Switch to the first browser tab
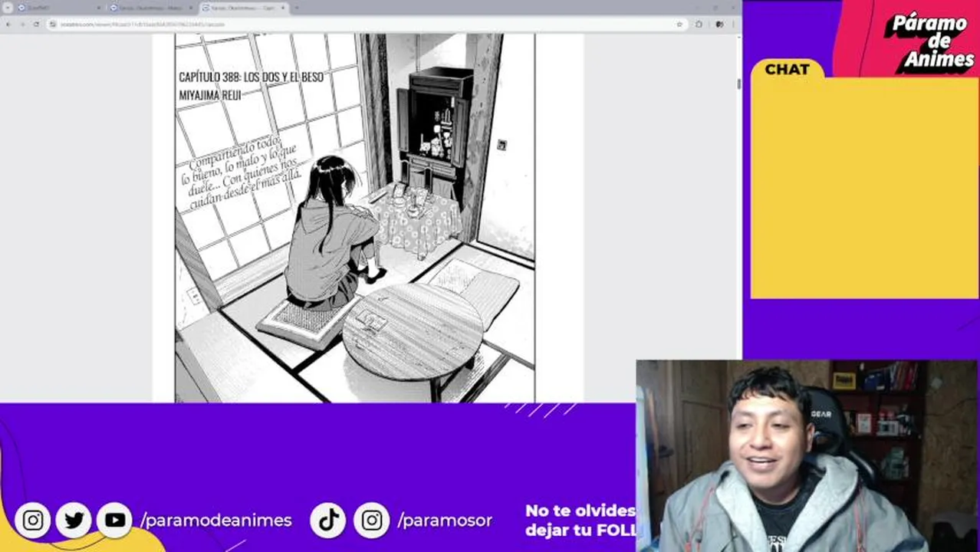Viewport: 980px width, 552px height. click(60, 8)
